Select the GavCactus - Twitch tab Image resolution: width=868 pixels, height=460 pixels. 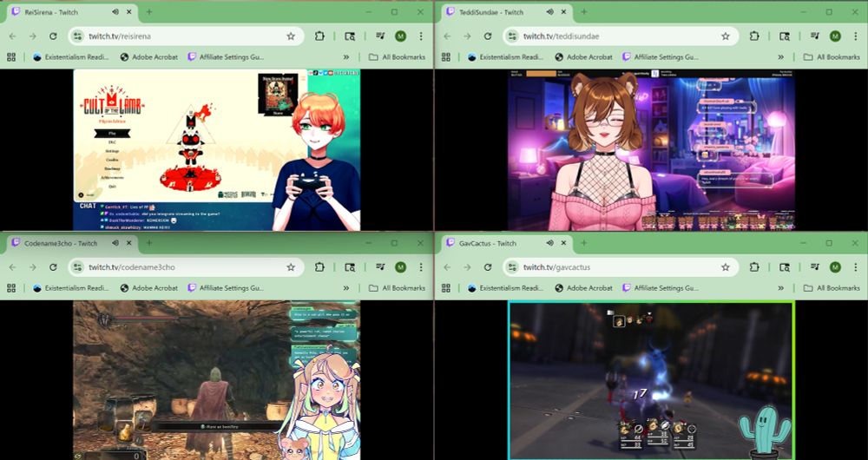[x=507, y=242]
